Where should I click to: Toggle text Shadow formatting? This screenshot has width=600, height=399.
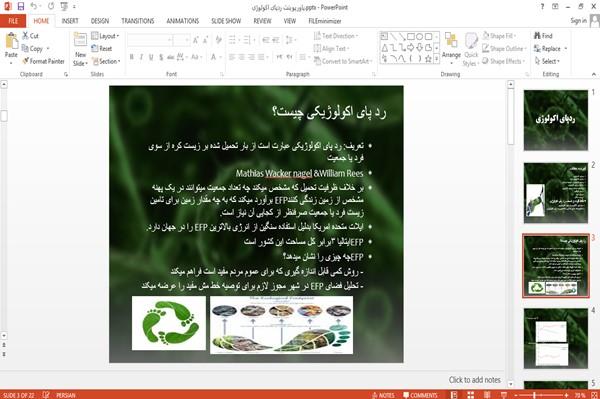coord(161,57)
